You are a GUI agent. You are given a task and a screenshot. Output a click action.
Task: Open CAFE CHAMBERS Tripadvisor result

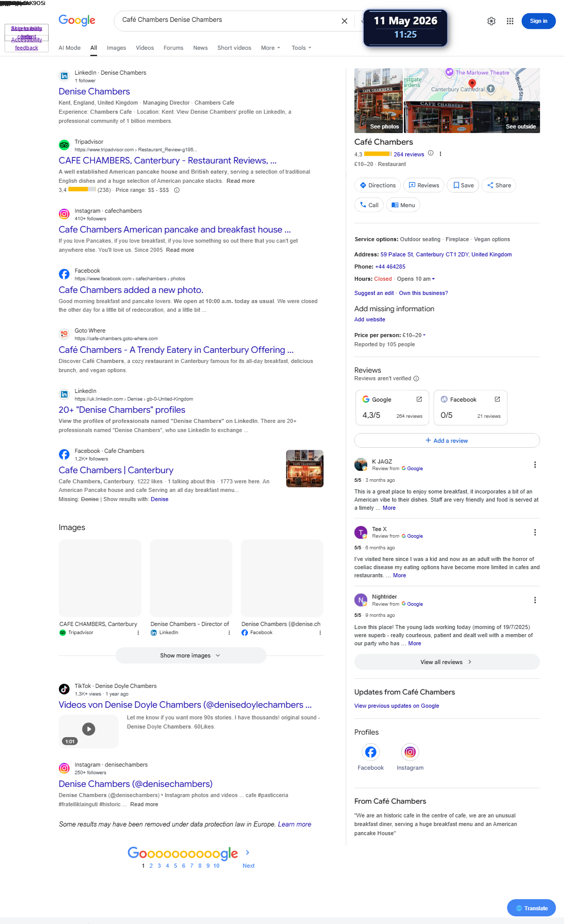click(168, 160)
